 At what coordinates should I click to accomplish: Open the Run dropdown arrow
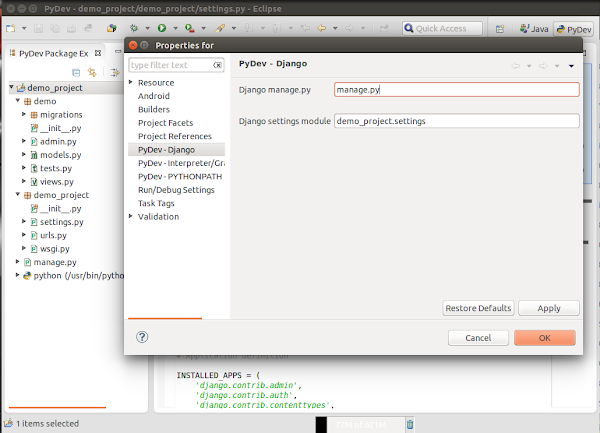pyautogui.click(x=175, y=28)
